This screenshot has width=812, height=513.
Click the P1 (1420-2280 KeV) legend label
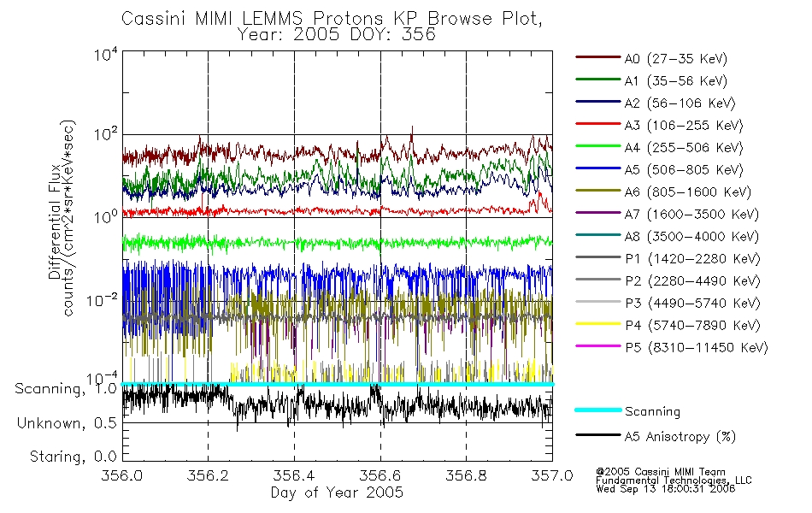[692, 259]
